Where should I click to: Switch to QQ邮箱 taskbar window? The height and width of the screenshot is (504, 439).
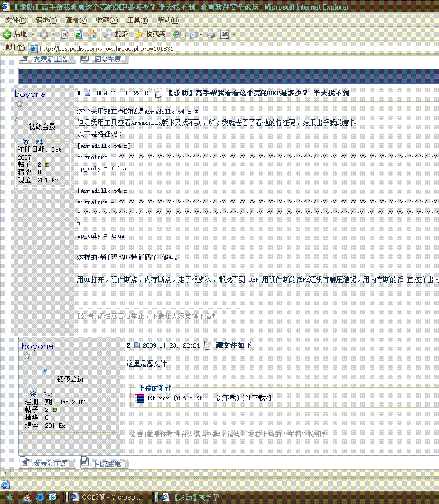pyautogui.click(x=108, y=497)
